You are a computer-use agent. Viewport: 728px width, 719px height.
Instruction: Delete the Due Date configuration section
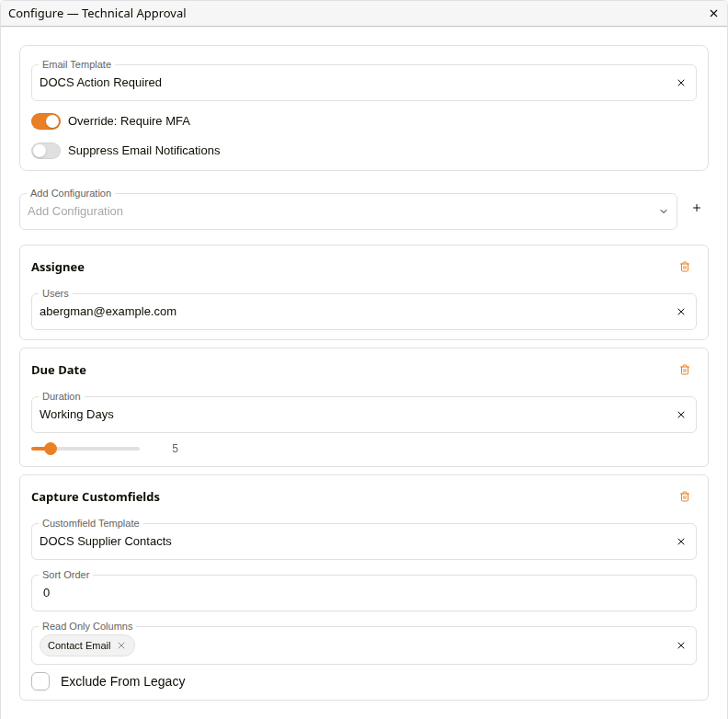click(685, 371)
